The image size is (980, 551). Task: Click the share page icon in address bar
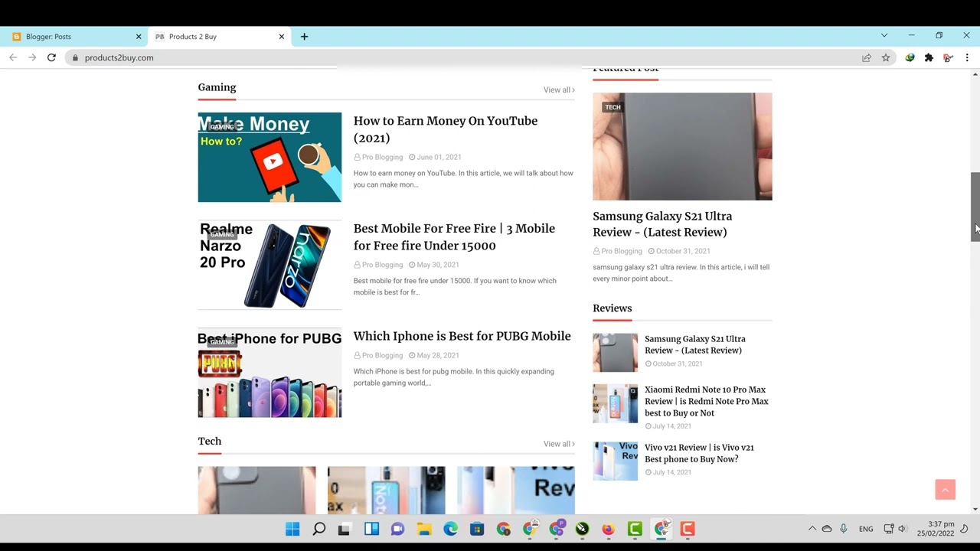coord(867,57)
